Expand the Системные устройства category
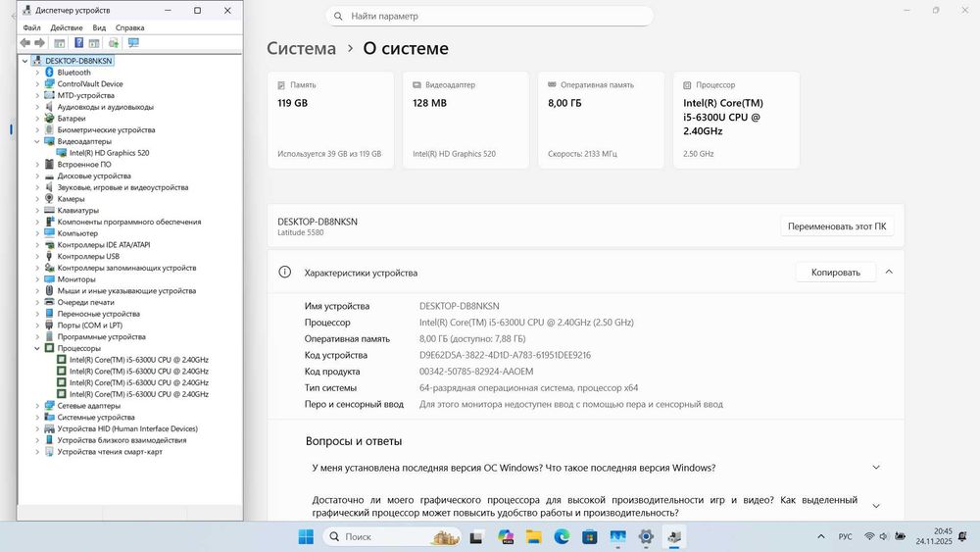This screenshot has height=552, width=980. 37,417
